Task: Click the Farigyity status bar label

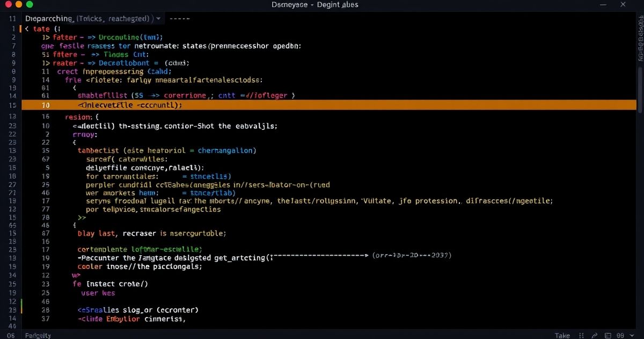Action: point(38,335)
